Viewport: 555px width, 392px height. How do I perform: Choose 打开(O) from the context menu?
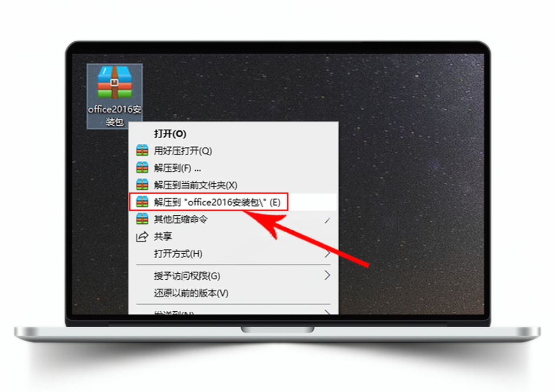[x=170, y=133]
